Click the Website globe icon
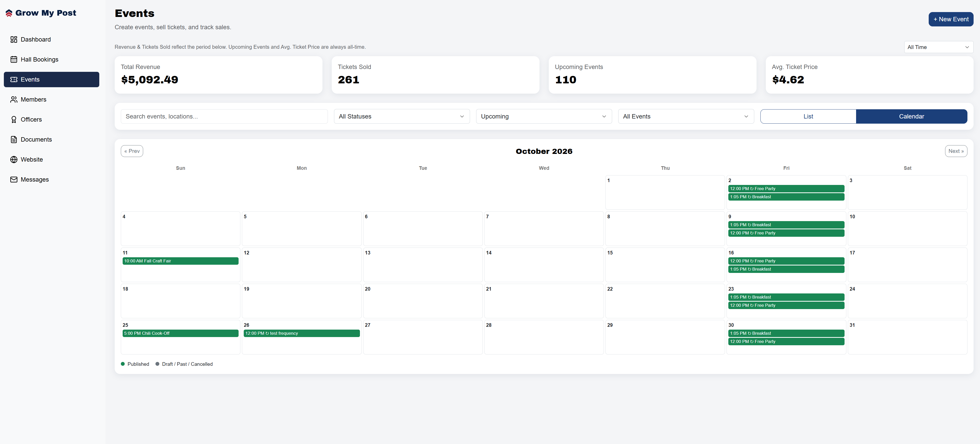980x444 pixels. [14, 159]
